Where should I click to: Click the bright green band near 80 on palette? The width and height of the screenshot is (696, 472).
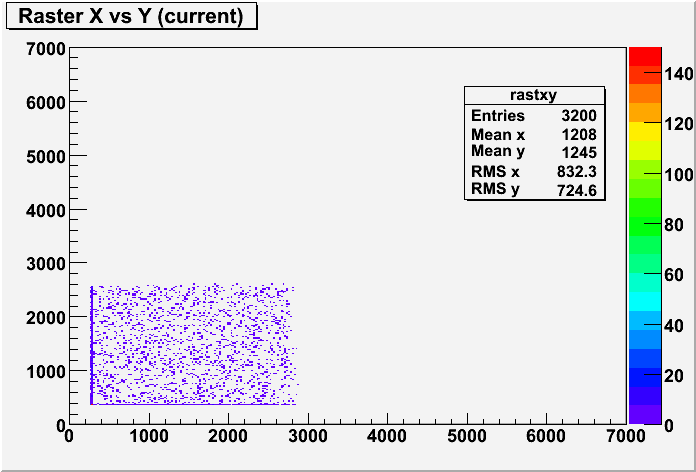645,226
